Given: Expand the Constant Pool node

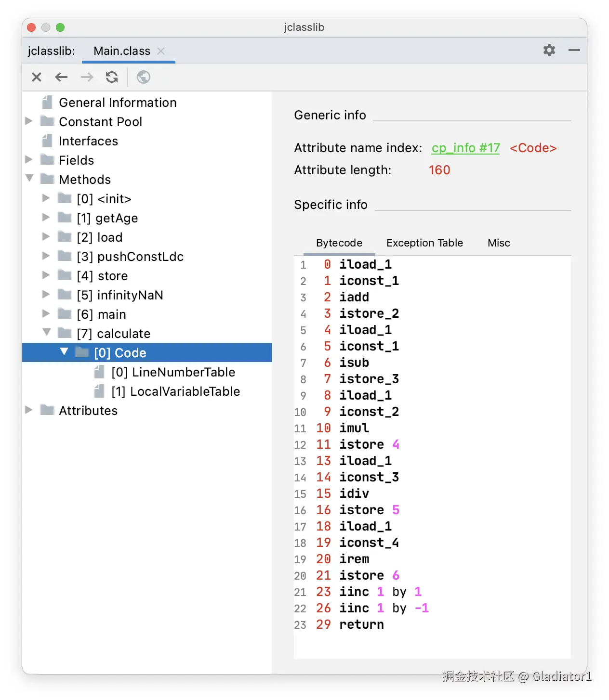Looking at the screenshot, I should 29,121.
